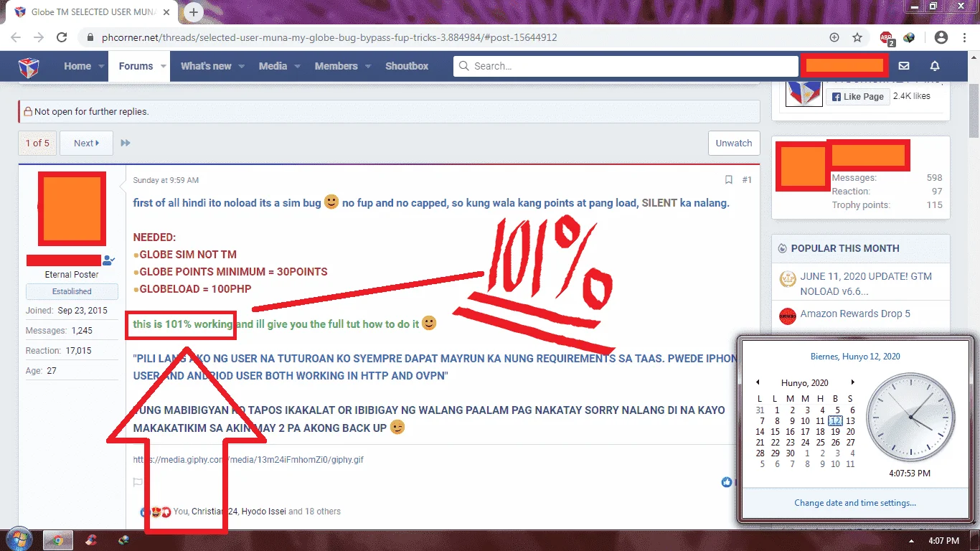The width and height of the screenshot is (980, 551).
Task: Expand the Members dropdown arrow
Action: pyautogui.click(x=368, y=66)
